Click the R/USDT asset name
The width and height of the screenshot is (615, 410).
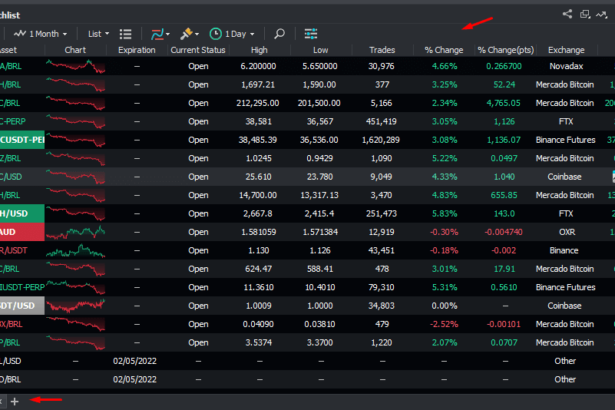(x=14, y=251)
